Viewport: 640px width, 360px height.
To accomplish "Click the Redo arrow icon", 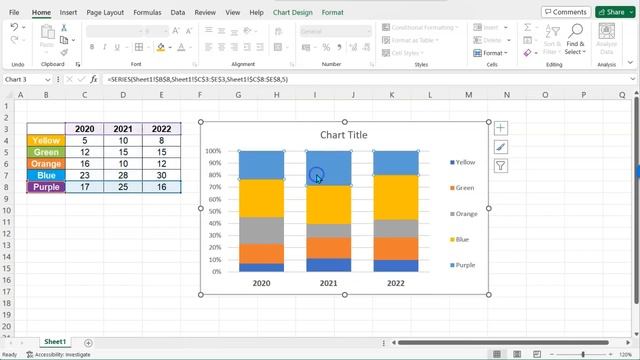I will (x=14, y=40).
